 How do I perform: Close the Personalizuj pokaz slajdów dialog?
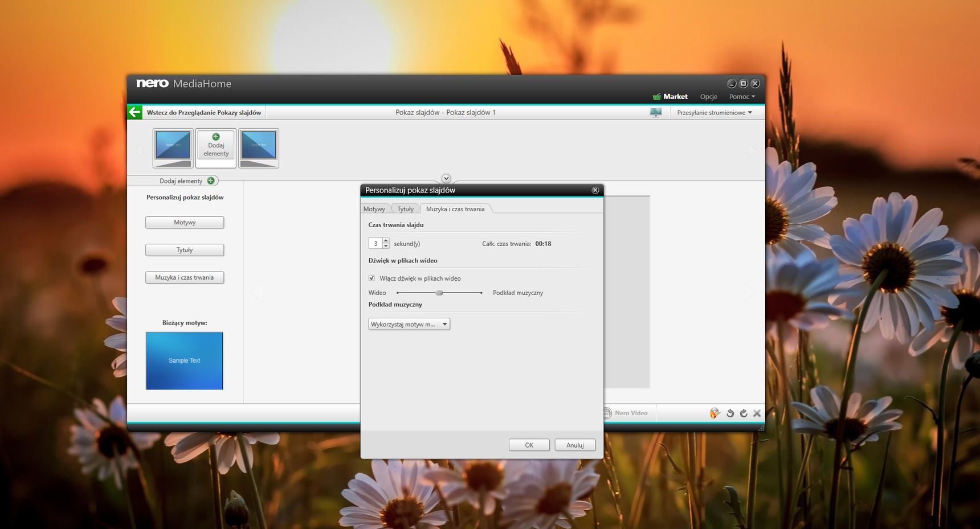coord(595,190)
